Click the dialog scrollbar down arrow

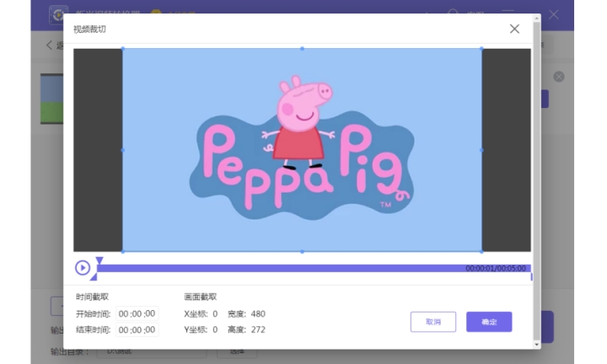(x=536, y=345)
